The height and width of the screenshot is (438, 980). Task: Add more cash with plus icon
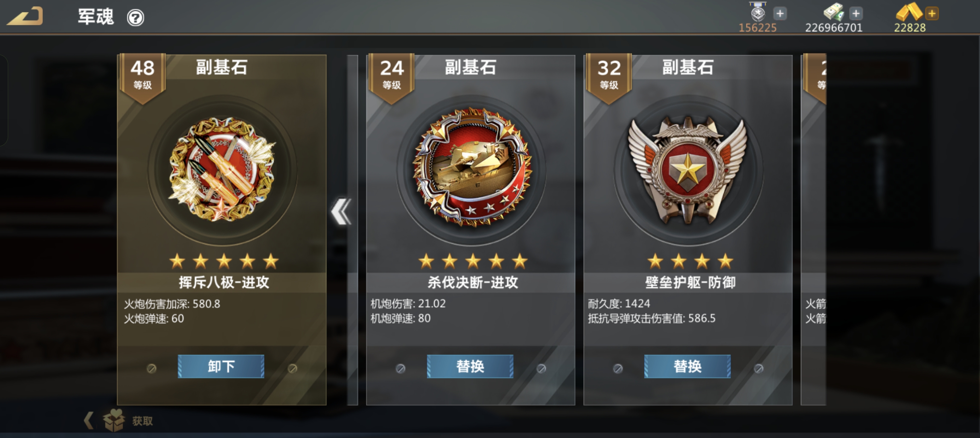point(856,14)
